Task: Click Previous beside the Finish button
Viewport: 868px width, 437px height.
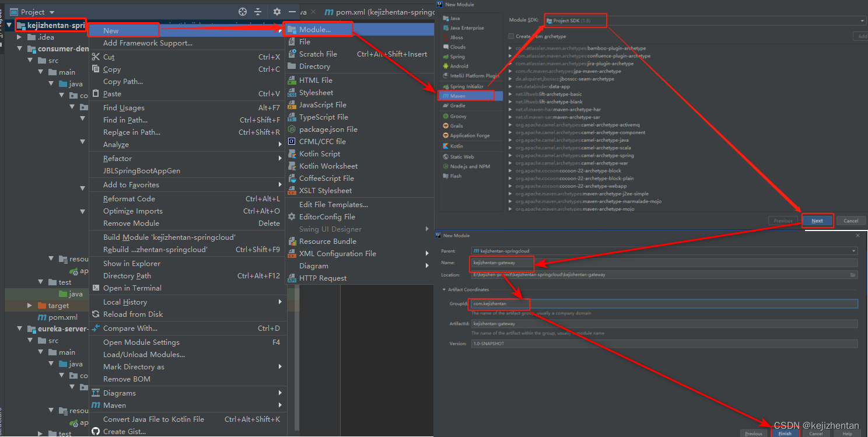Action: click(x=753, y=433)
